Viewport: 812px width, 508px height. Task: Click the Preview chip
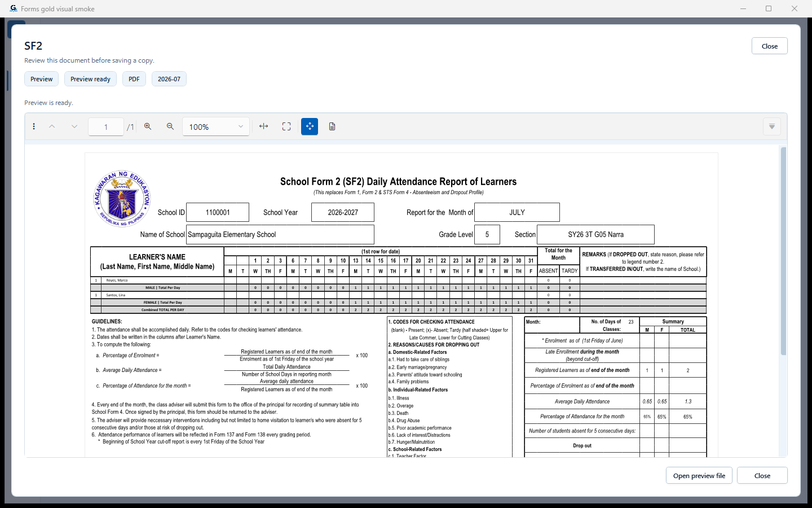click(x=42, y=79)
